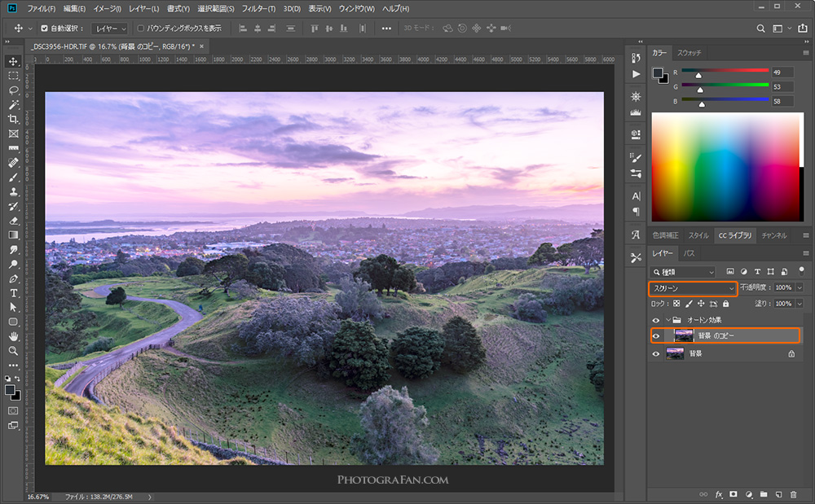Image resolution: width=815 pixels, height=504 pixels.
Task: Open the Share icon at top right
Action: [803, 28]
